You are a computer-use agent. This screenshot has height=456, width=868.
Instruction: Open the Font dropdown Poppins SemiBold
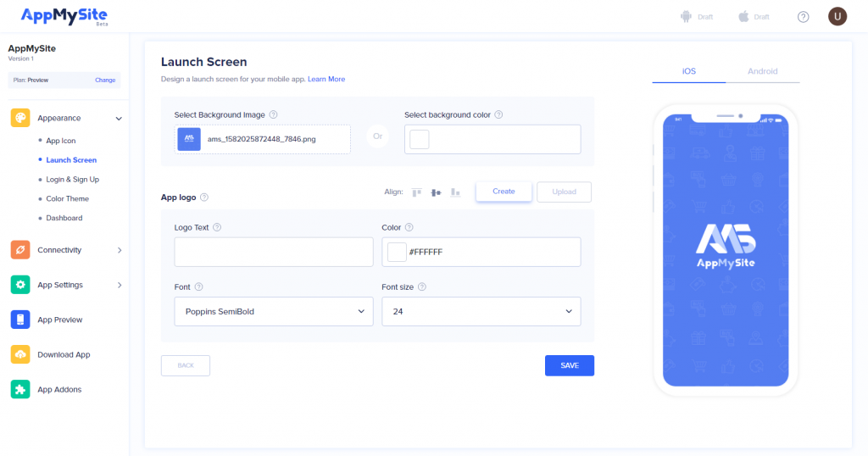click(274, 312)
